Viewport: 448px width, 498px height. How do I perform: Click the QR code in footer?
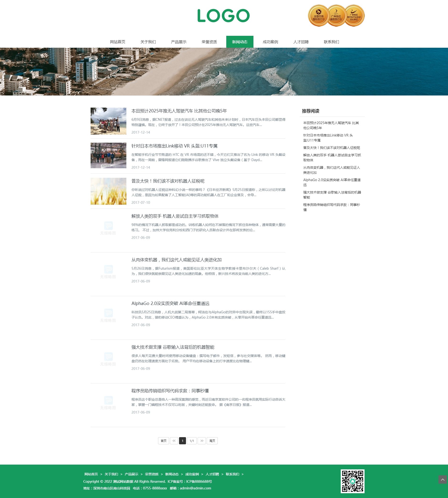coord(352,481)
